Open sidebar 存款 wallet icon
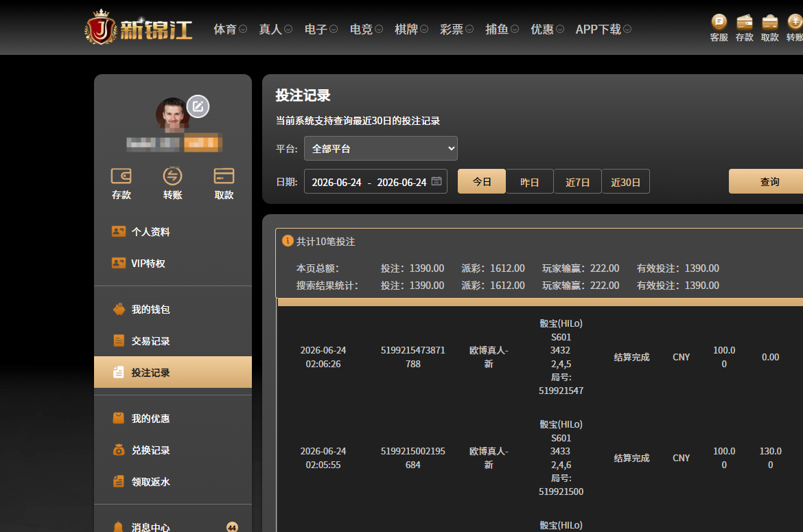 click(121, 176)
